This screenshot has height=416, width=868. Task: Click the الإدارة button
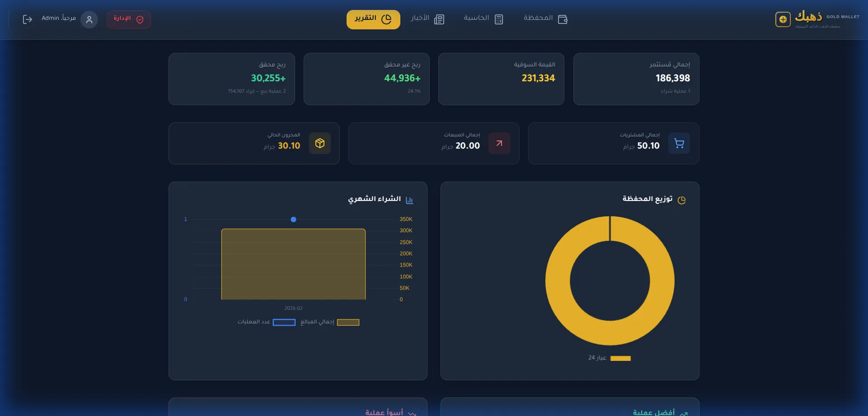tap(129, 19)
